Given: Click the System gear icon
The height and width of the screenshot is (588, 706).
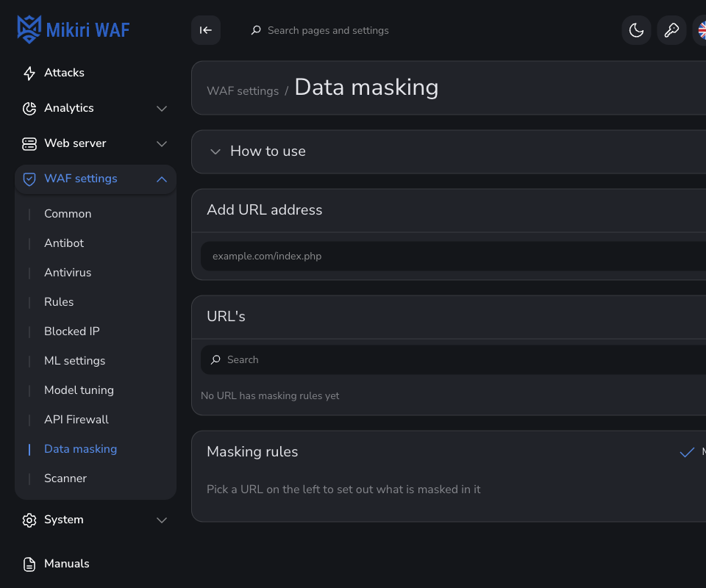Looking at the screenshot, I should [x=29, y=520].
